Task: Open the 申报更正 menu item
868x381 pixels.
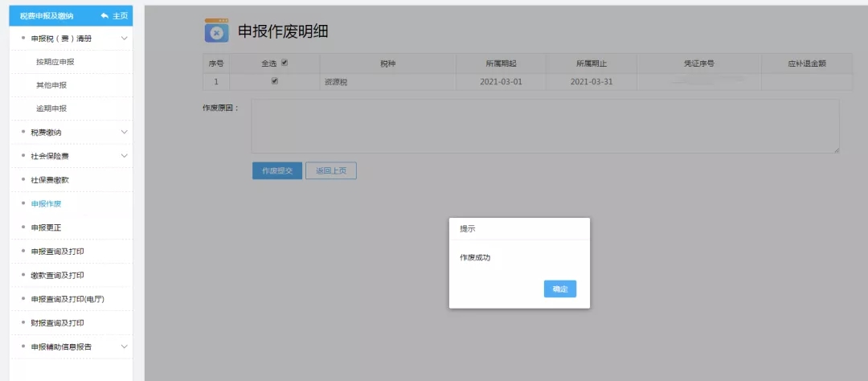Action: (x=46, y=227)
